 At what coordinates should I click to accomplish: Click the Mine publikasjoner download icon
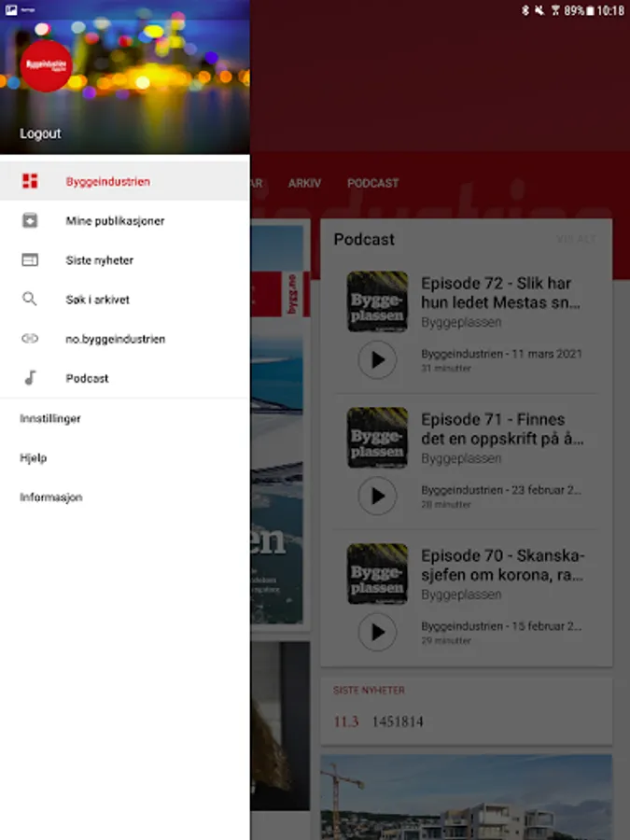click(30, 220)
